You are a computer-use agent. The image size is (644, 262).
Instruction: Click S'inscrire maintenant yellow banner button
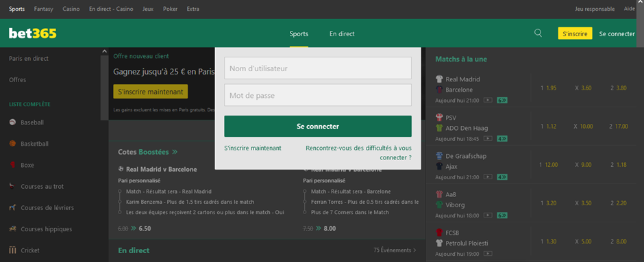[150, 92]
